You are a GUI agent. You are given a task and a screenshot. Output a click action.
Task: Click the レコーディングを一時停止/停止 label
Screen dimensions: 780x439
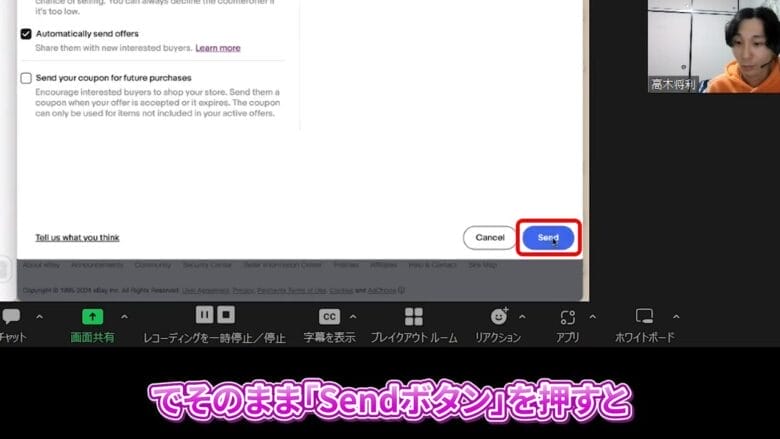pos(214,338)
